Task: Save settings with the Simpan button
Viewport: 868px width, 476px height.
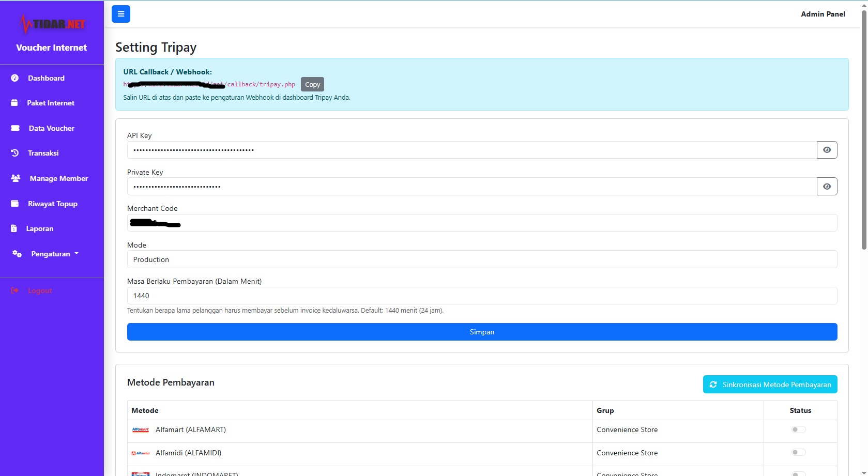Action: [x=482, y=332]
